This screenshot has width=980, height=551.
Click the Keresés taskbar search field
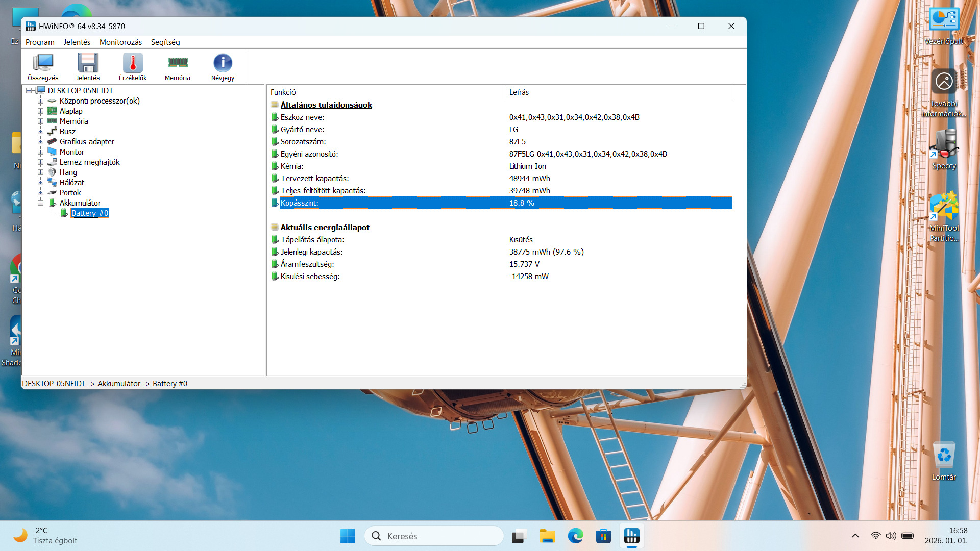coord(434,536)
